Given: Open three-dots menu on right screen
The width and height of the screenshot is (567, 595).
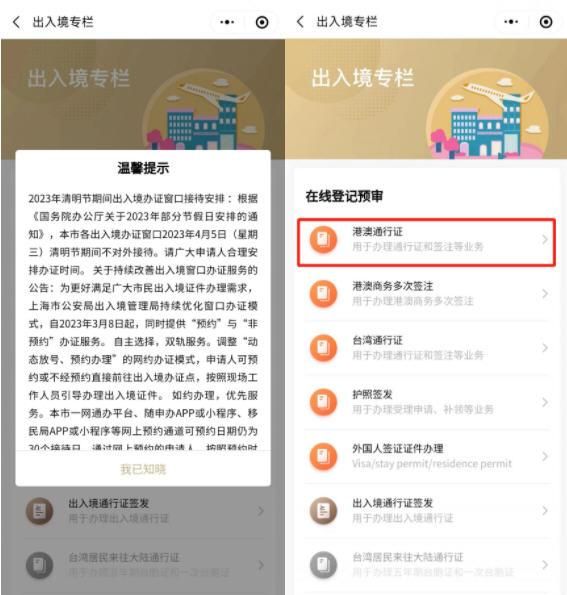Looking at the screenshot, I should [511, 22].
